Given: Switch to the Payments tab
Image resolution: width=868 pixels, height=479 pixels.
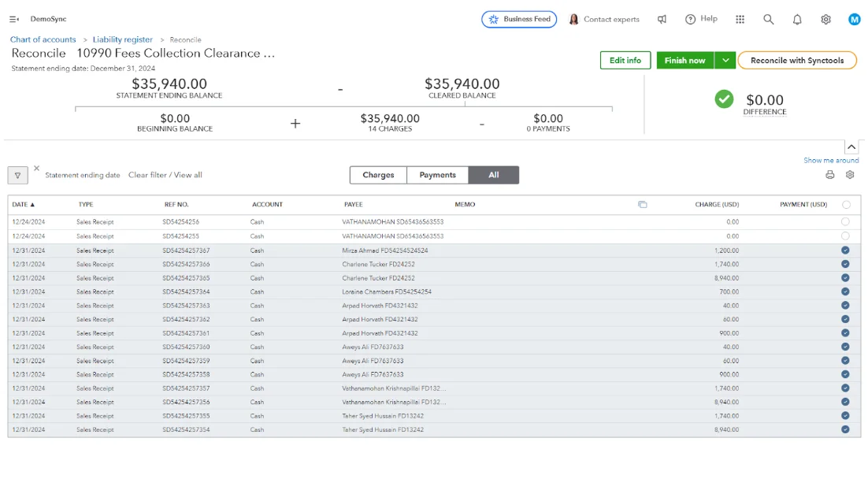Looking at the screenshot, I should tap(437, 175).
